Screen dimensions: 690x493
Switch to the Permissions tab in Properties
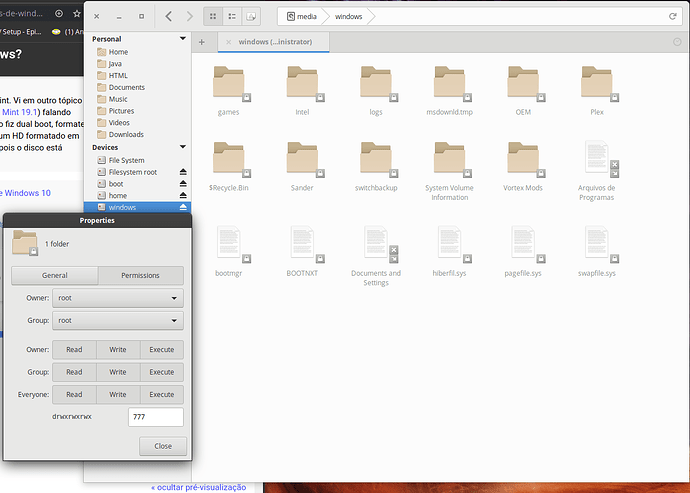point(140,276)
